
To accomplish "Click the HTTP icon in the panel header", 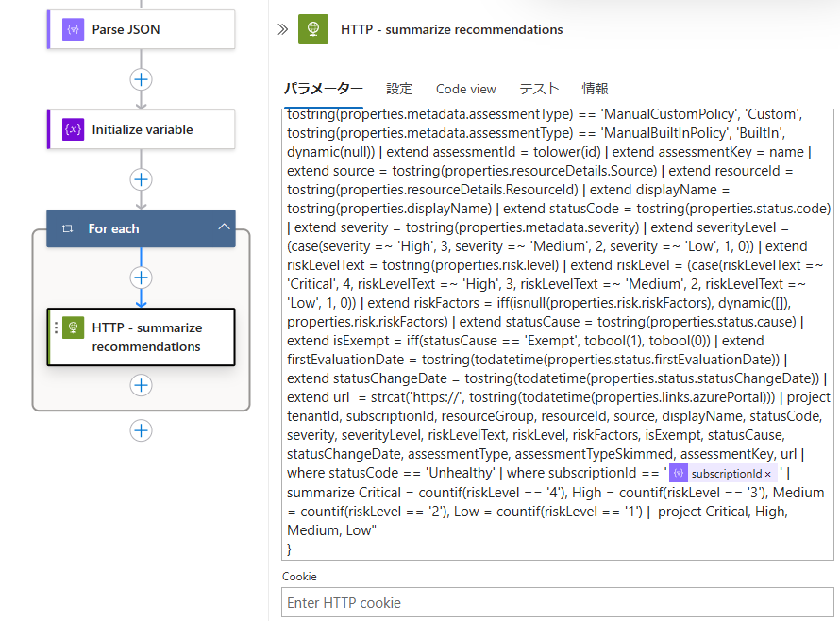I will click(312, 29).
